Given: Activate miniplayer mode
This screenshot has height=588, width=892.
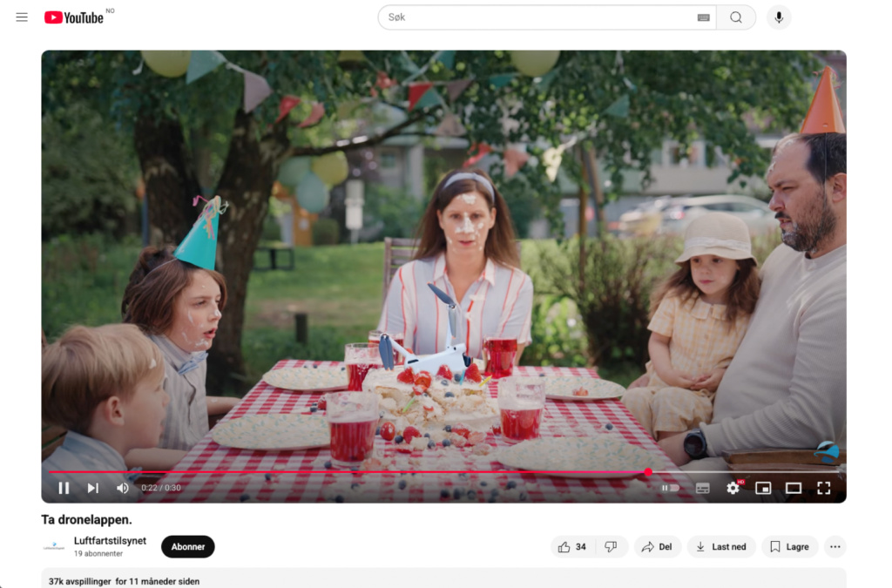Looking at the screenshot, I should click(x=763, y=488).
